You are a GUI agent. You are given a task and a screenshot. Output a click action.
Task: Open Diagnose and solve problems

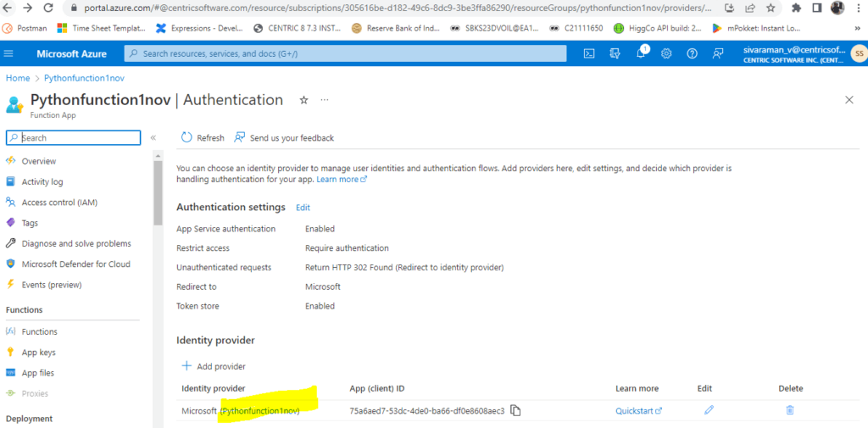point(76,243)
